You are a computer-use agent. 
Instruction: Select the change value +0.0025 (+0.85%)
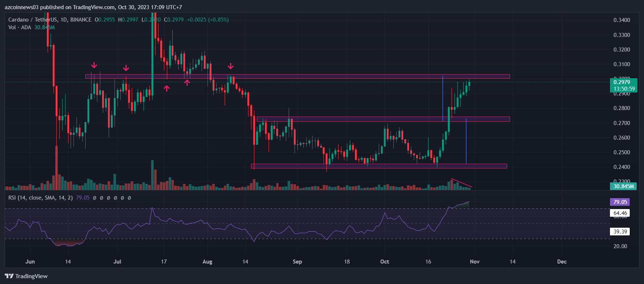(x=208, y=20)
